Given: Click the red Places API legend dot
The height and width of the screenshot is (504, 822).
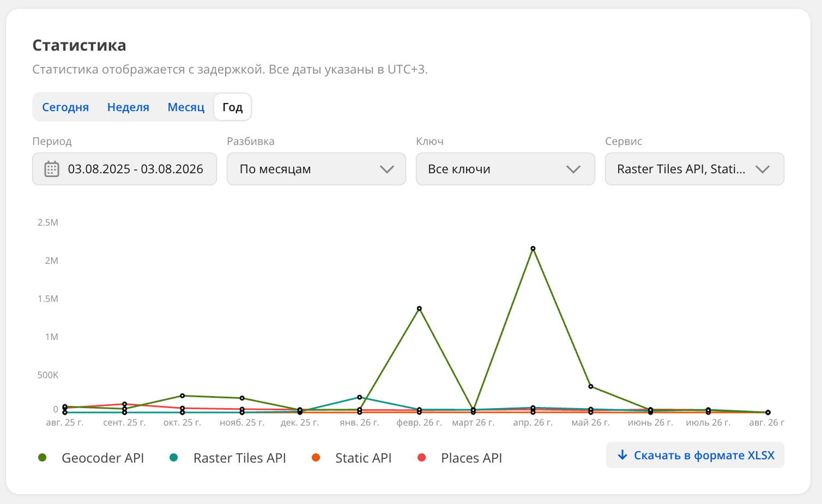Looking at the screenshot, I should 421,458.
